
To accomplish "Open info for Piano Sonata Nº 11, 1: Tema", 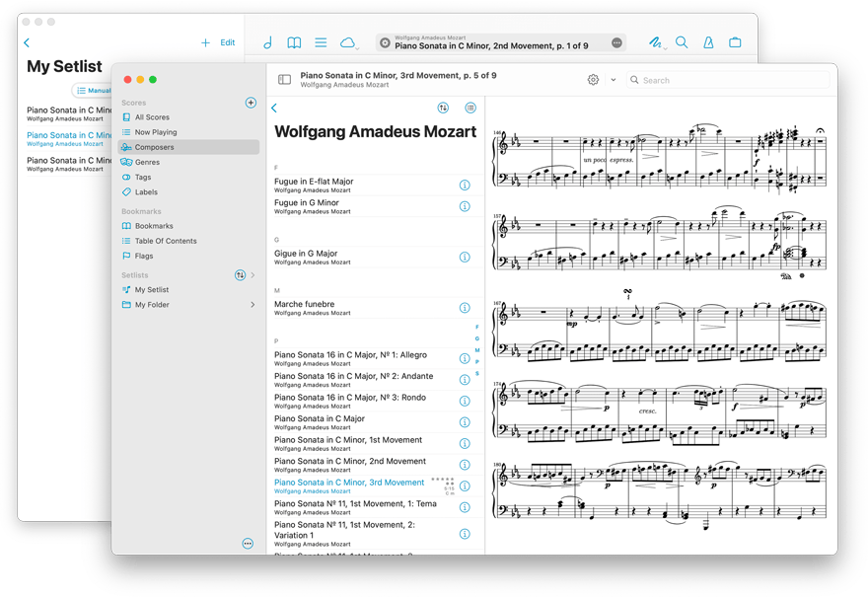I will 465,507.
